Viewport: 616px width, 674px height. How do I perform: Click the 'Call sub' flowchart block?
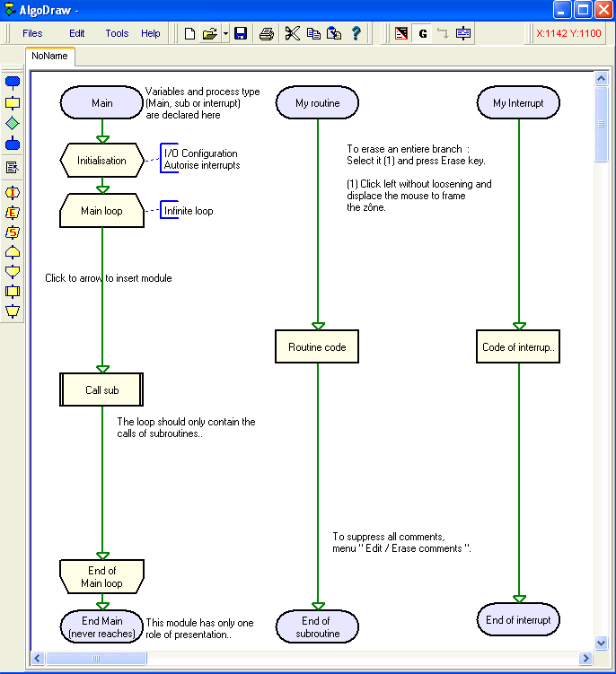point(101,390)
